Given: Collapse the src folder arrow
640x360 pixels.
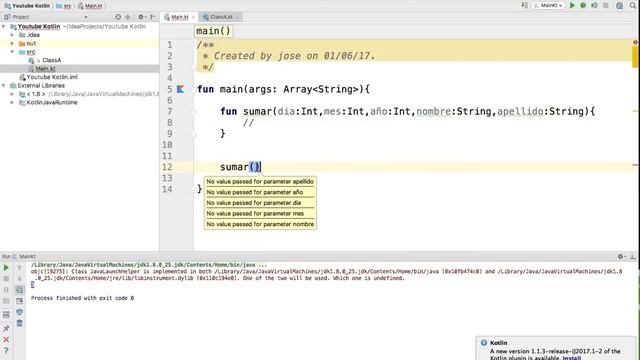Looking at the screenshot, I should [12, 52].
